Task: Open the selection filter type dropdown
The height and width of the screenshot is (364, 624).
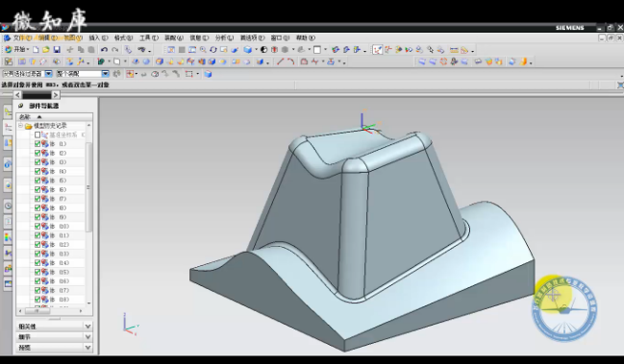Action: [x=48, y=74]
